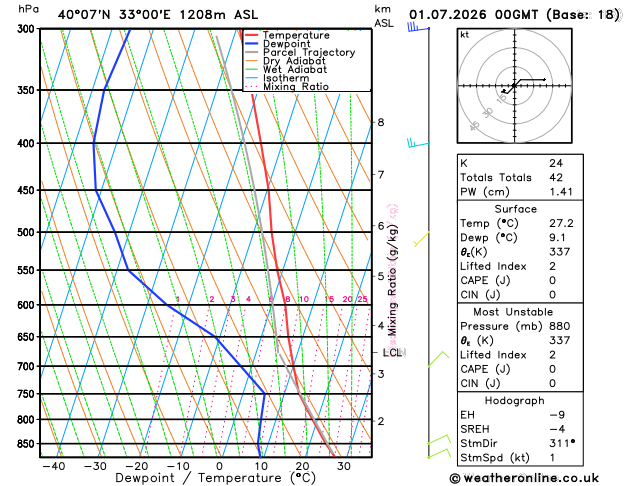
Task: Click the 850 hPa pressure axis label
Action: pyautogui.click(x=28, y=444)
